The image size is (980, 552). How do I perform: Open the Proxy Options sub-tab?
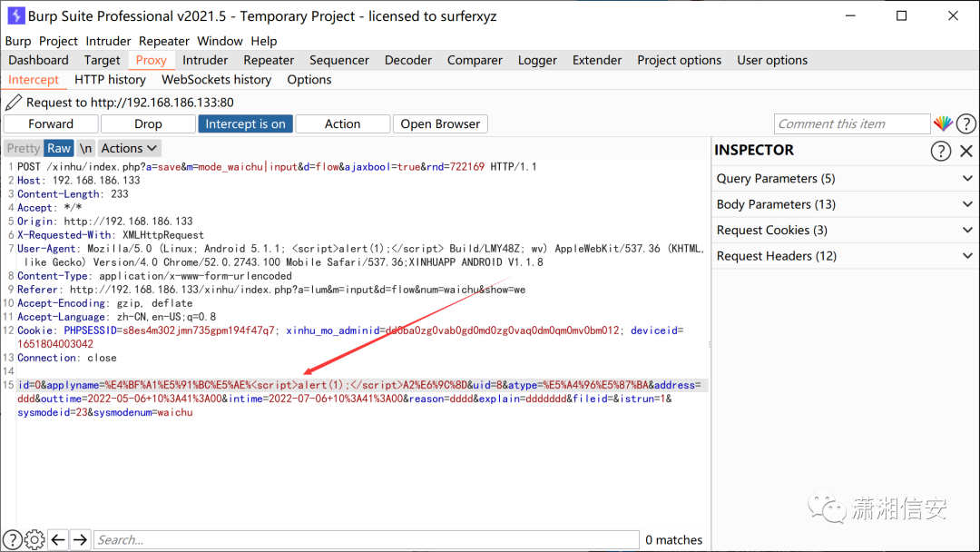pos(309,79)
